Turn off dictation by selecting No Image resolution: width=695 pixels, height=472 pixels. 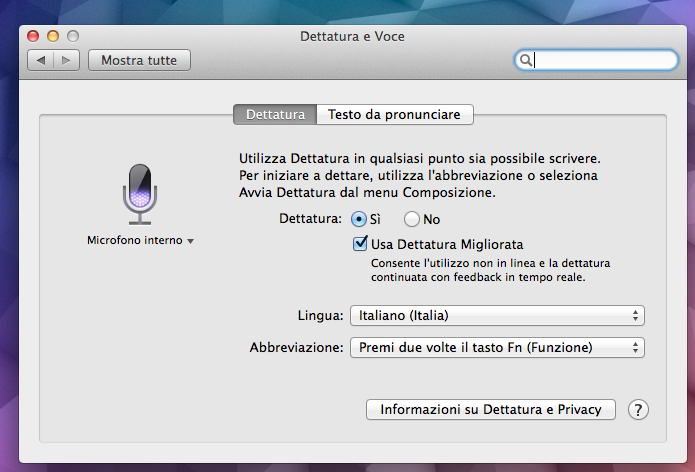coord(411,219)
